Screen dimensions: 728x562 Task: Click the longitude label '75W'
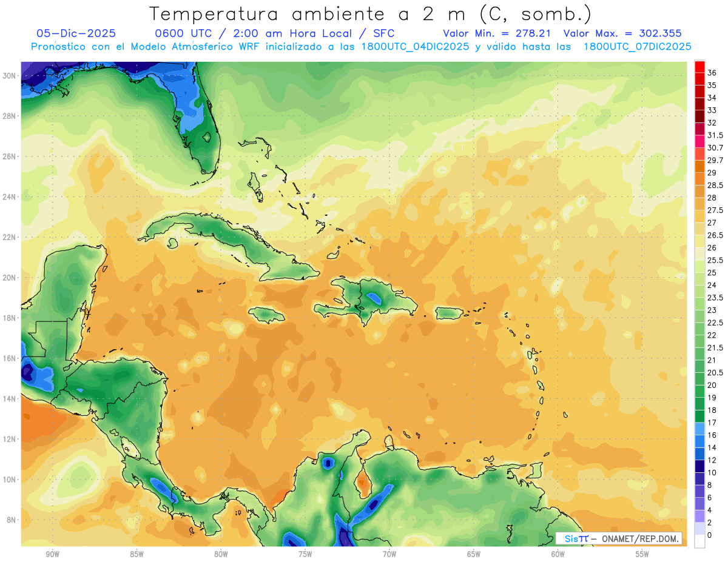(x=305, y=554)
